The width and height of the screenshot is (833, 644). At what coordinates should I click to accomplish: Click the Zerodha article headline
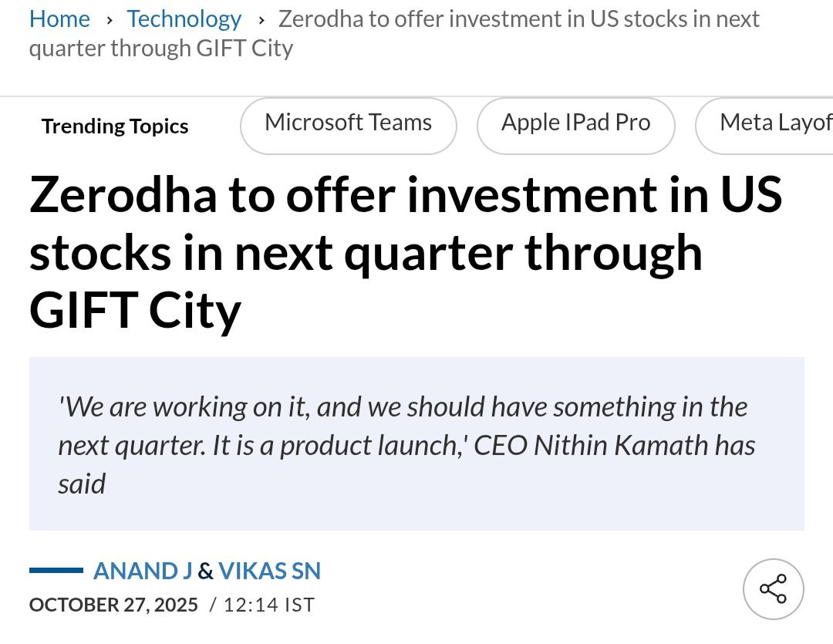click(405, 252)
